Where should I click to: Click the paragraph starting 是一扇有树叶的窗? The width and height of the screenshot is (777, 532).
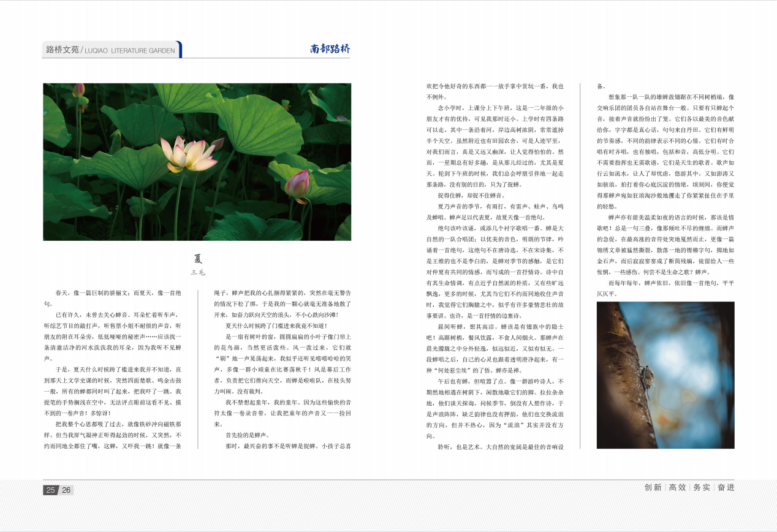click(x=282, y=364)
